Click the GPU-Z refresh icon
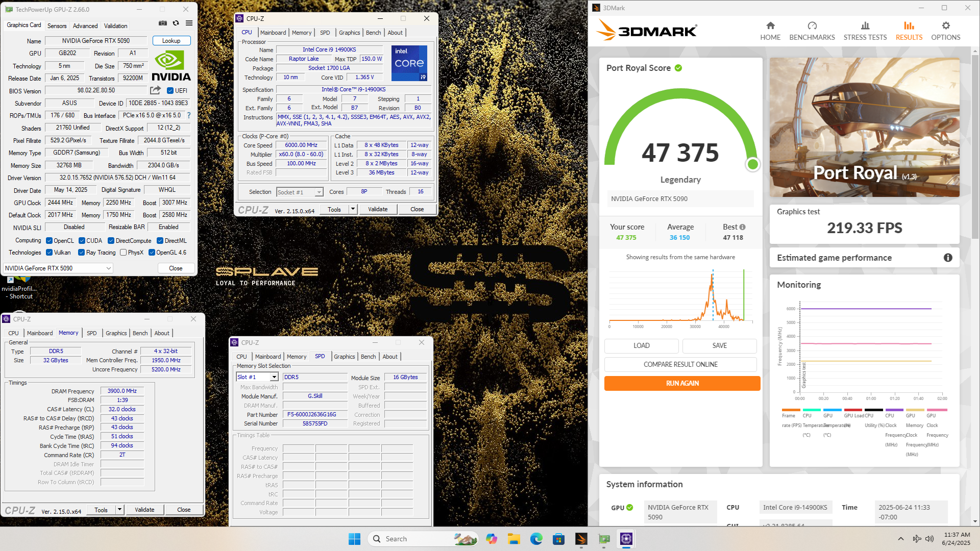Screen dimensions: 980x551 [x=176, y=23]
